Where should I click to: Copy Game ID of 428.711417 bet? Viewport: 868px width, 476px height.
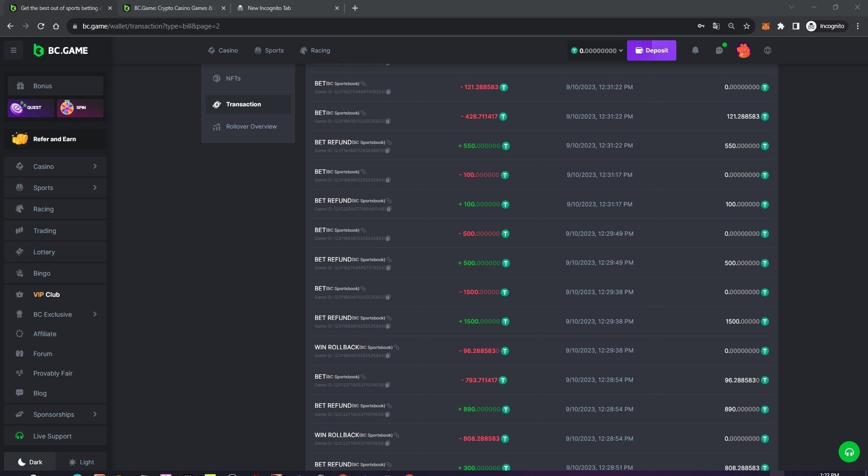pyautogui.click(x=388, y=121)
